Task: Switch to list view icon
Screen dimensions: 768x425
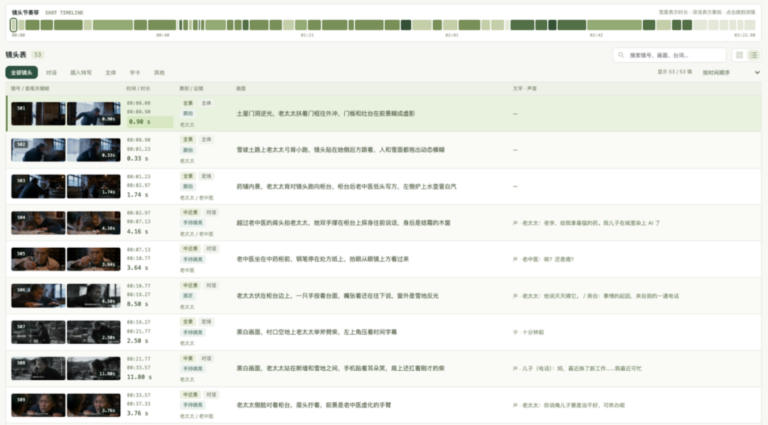Action: 754,55
